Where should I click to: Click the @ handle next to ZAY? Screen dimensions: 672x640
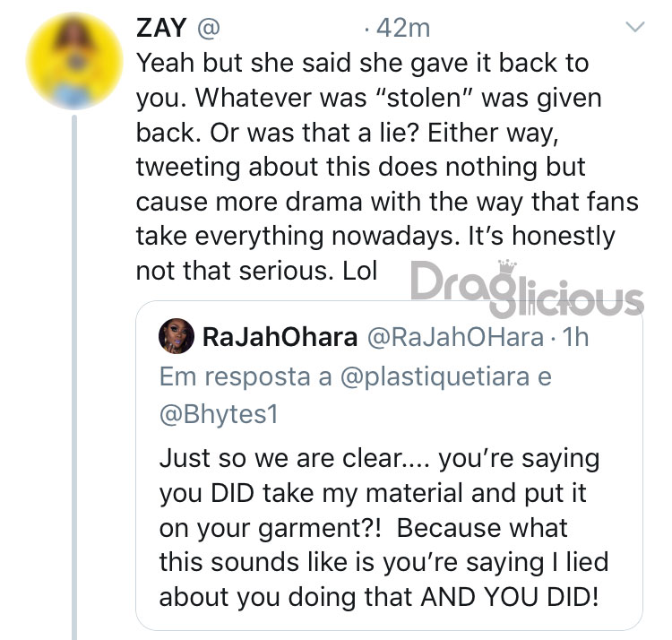click(x=208, y=29)
